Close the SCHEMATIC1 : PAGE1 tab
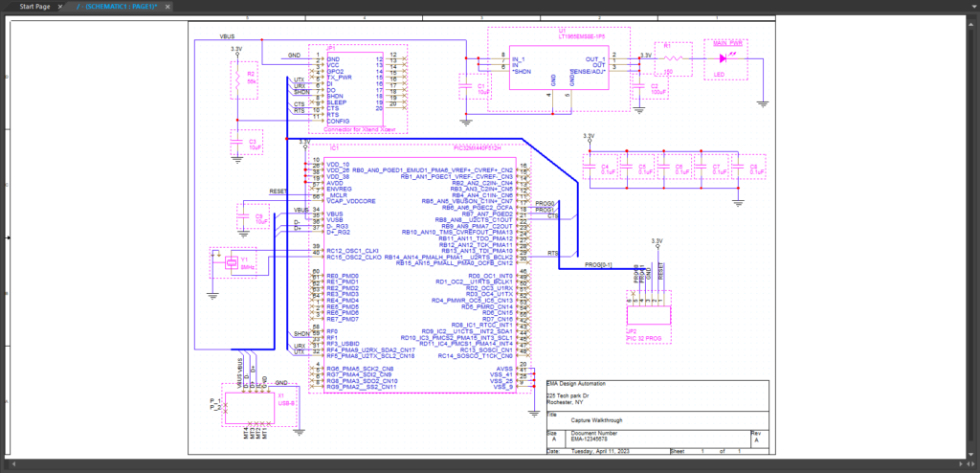Image resolution: width=980 pixels, height=473 pixels. tap(167, 7)
